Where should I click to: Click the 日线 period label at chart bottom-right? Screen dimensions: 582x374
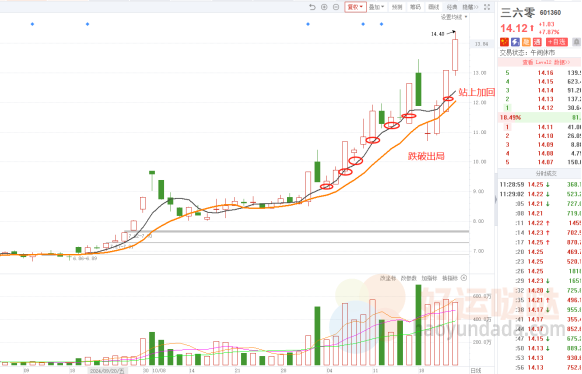point(475,370)
